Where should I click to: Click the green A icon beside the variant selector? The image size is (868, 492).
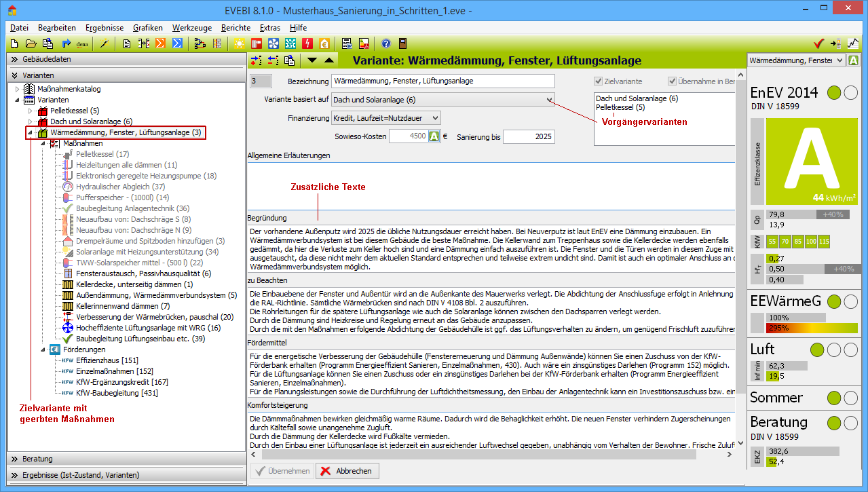(x=853, y=60)
